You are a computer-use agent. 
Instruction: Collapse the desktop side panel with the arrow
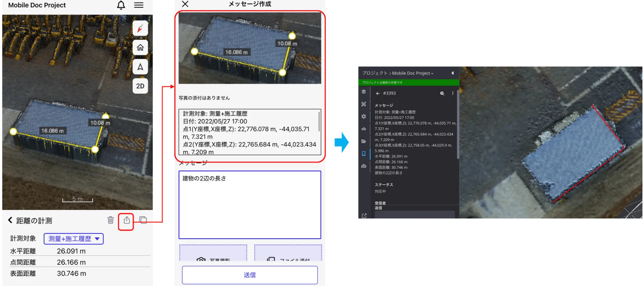(x=452, y=73)
